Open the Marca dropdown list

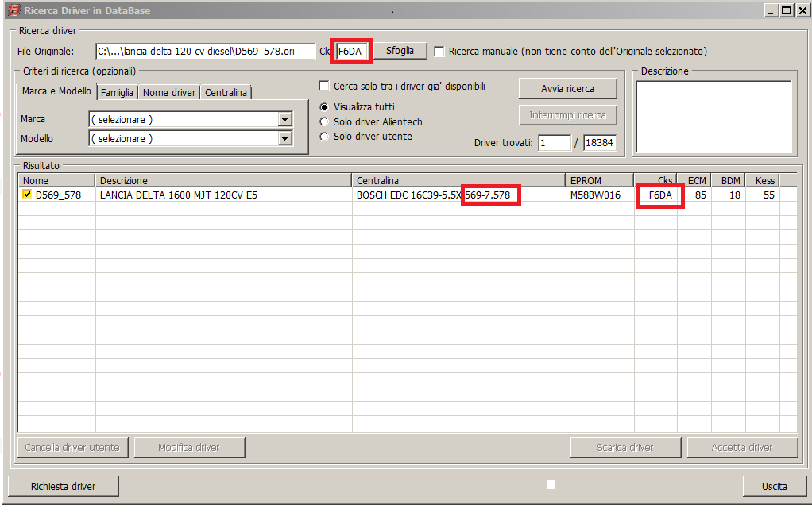(285, 120)
